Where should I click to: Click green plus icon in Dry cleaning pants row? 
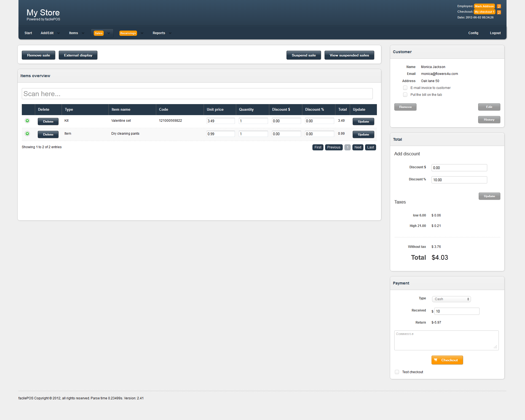click(x=27, y=134)
